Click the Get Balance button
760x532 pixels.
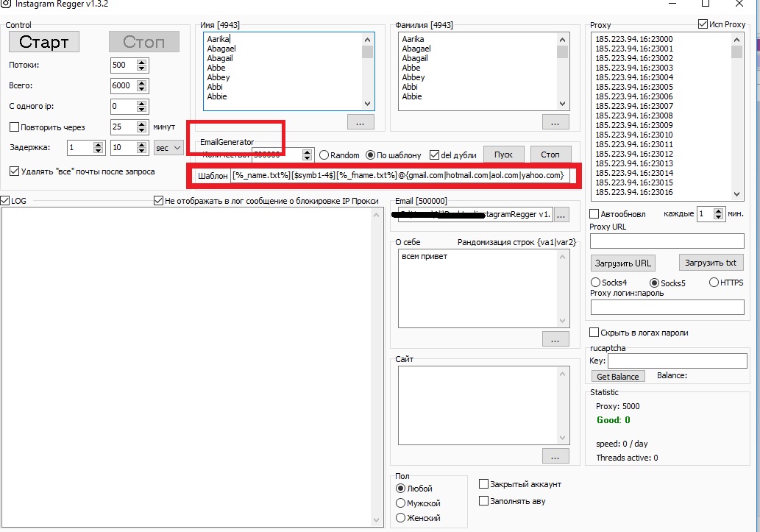coord(617,376)
